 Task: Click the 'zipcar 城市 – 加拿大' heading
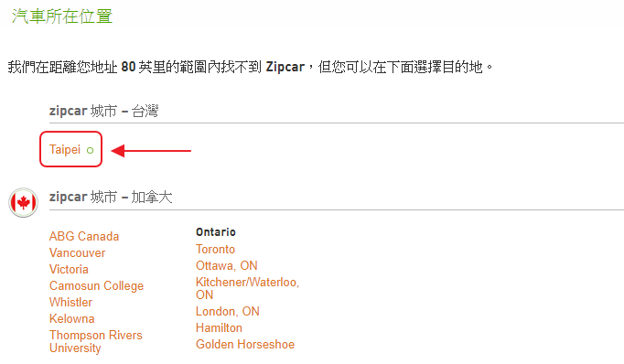pyautogui.click(x=111, y=197)
